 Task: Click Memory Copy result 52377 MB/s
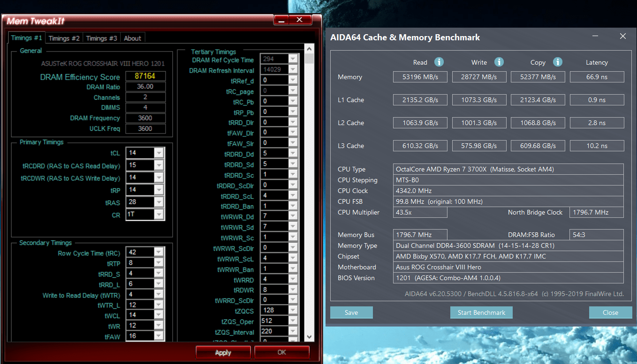(538, 77)
